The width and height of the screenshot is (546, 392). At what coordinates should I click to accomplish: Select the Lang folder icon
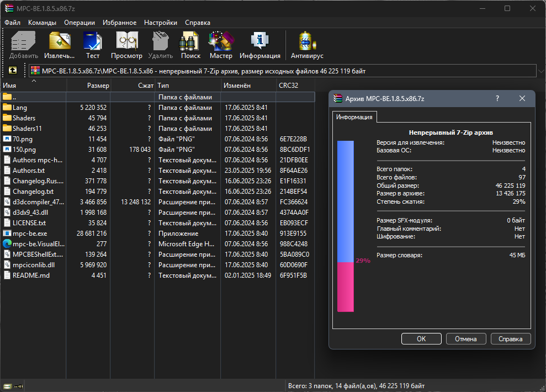pyautogui.click(x=7, y=108)
